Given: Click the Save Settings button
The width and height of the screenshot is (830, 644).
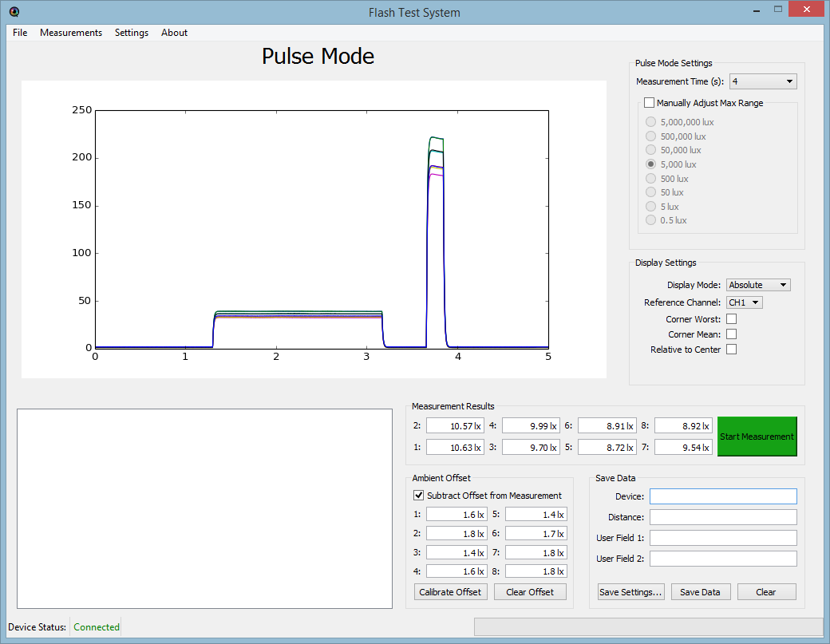Looking at the screenshot, I should tap(630, 592).
